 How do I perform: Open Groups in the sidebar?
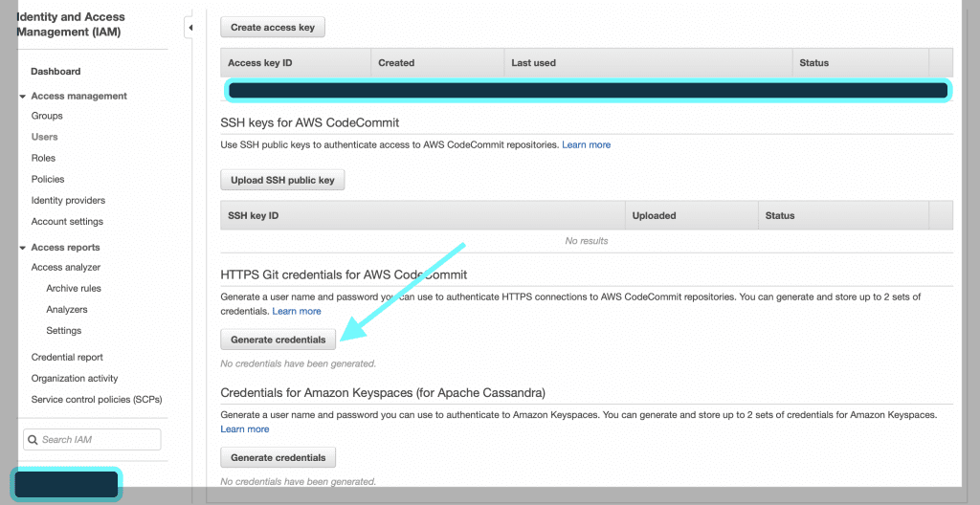coord(47,116)
